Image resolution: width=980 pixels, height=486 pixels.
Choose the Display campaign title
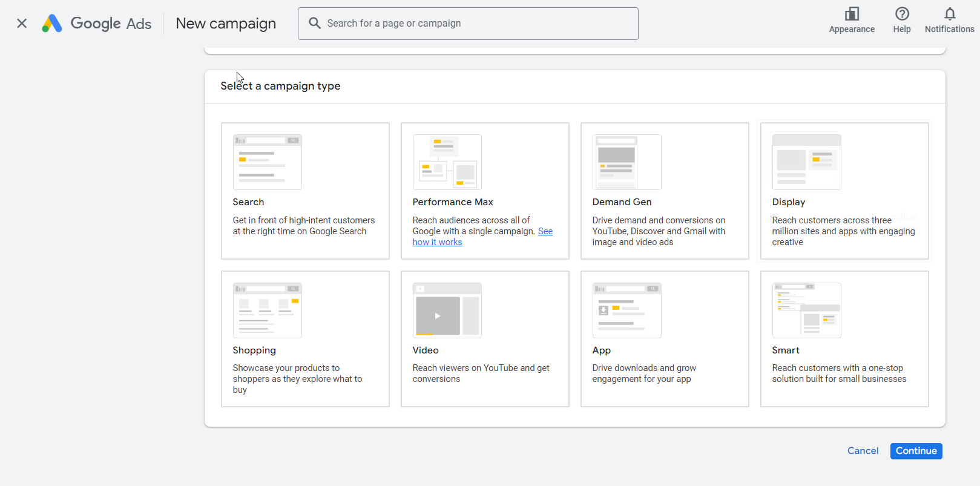[789, 202]
